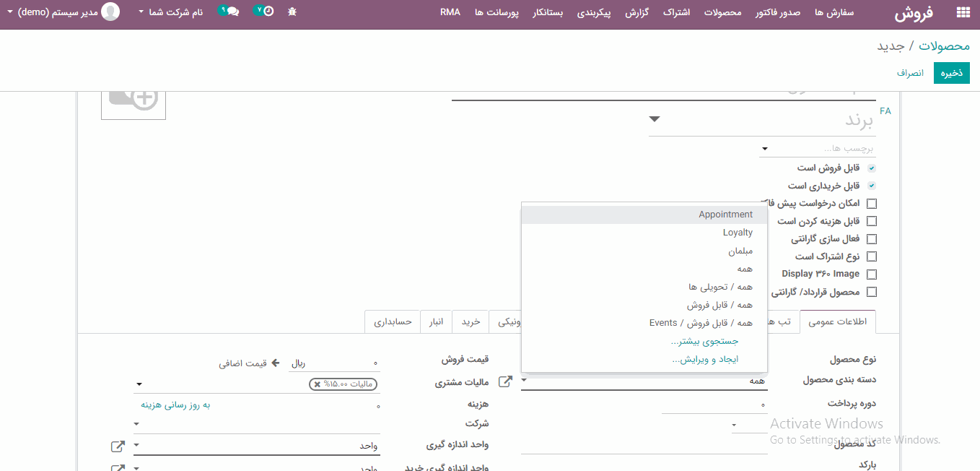Image resolution: width=980 pixels, height=471 pixels.
Task: Uncheck the 'قابل فروش است' checkbox
Action: tap(872, 168)
